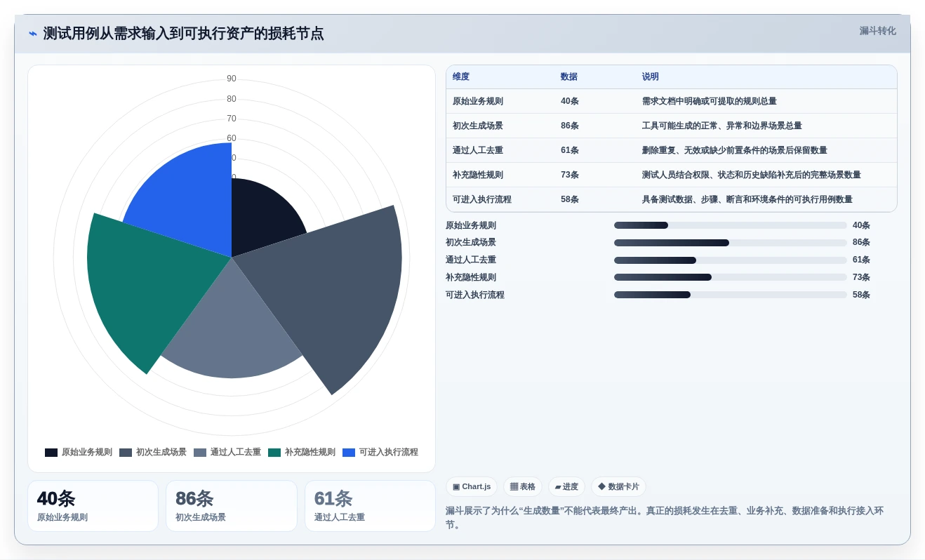925x560 pixels.
Task: Click the 58条 value in the table
Action: (x=570, y=199)
